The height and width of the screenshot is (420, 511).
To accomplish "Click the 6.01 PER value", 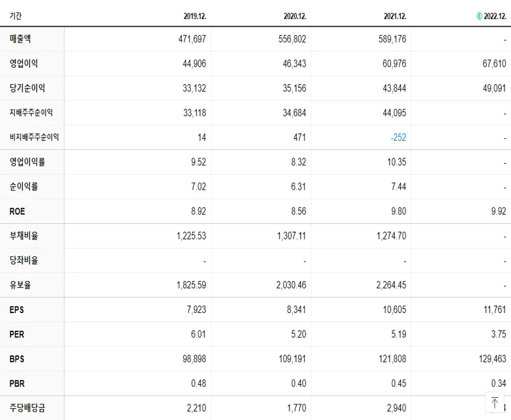I will [198, 335].
